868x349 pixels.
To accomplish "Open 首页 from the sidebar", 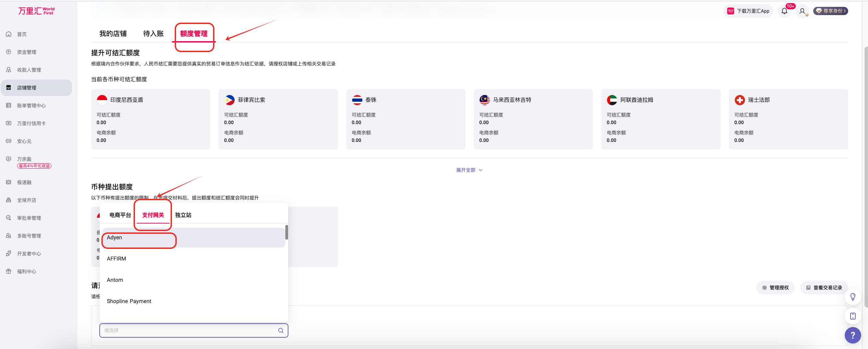I will (22, 34).
